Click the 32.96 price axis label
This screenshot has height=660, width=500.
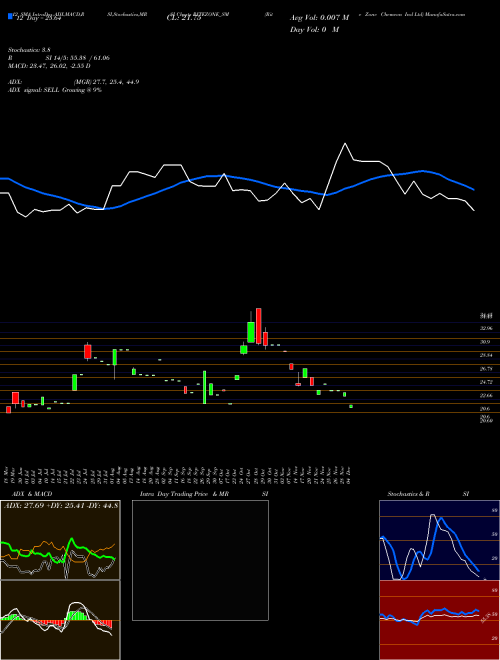(486, 328)
